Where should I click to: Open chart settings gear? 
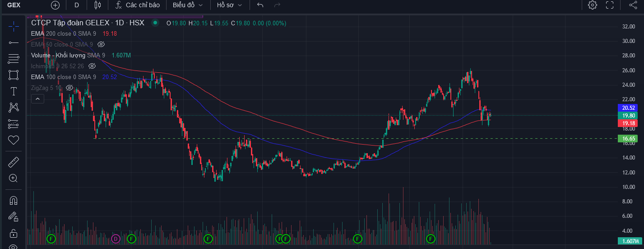(x=593, y=5)
